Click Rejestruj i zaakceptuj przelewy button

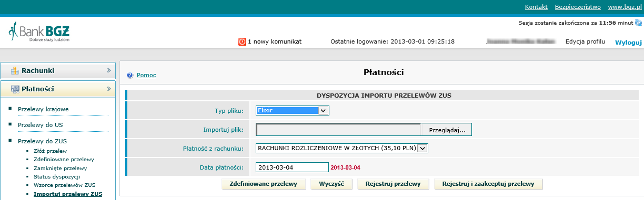(x=488, y=184)
